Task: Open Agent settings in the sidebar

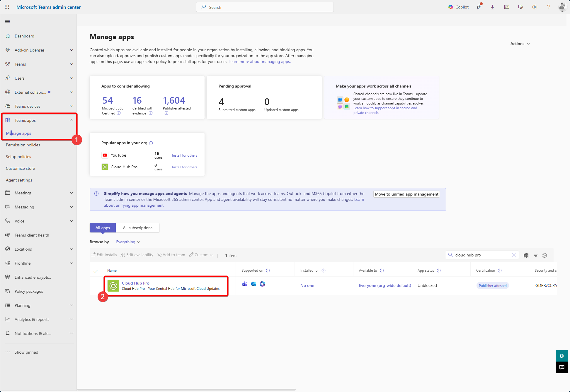Action: click(19, 180)
